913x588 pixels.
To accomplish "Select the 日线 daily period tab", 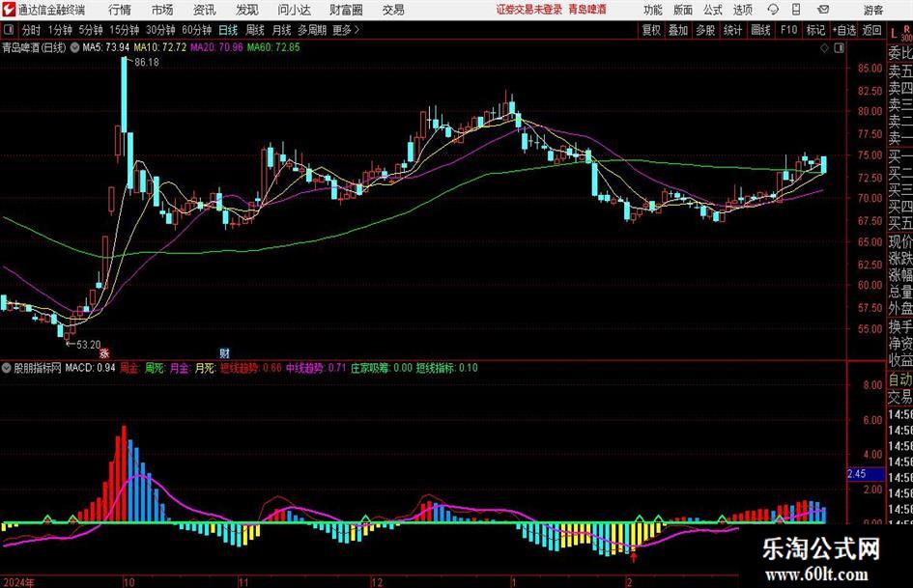I will point(228,30).
